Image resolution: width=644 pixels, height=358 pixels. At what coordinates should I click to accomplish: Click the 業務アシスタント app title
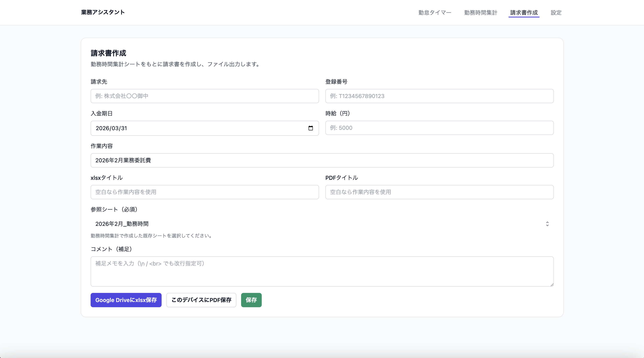click(x=103, y=12)
